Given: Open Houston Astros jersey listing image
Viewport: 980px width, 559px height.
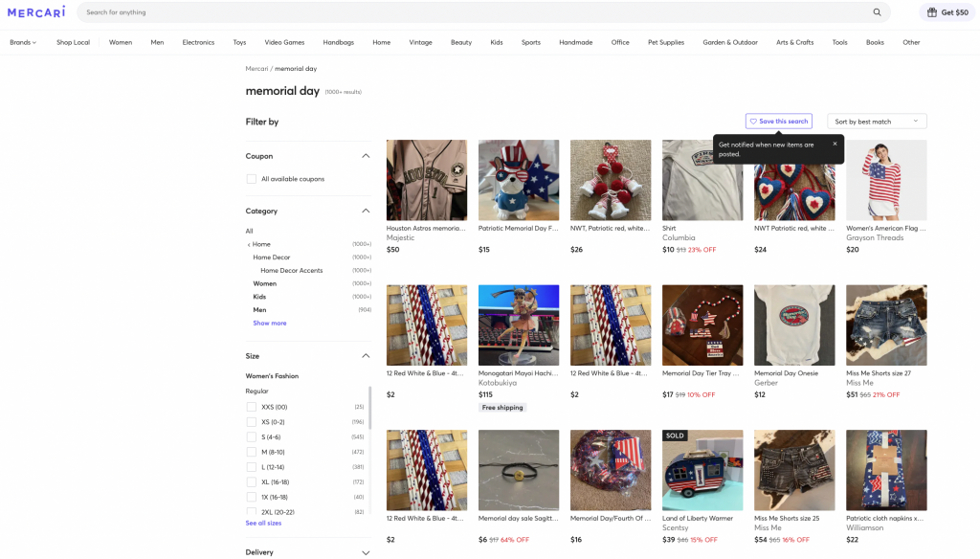Looking at the screenshot, I should coord(426,180).
